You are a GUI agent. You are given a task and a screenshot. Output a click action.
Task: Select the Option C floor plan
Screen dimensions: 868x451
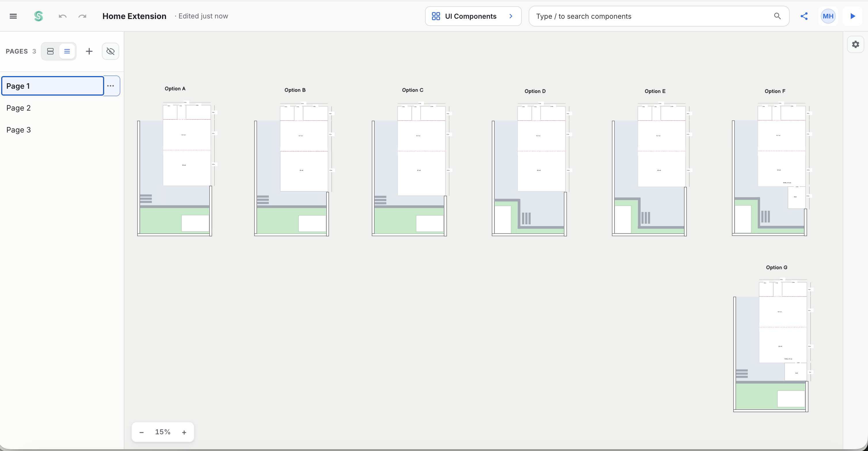412,169
